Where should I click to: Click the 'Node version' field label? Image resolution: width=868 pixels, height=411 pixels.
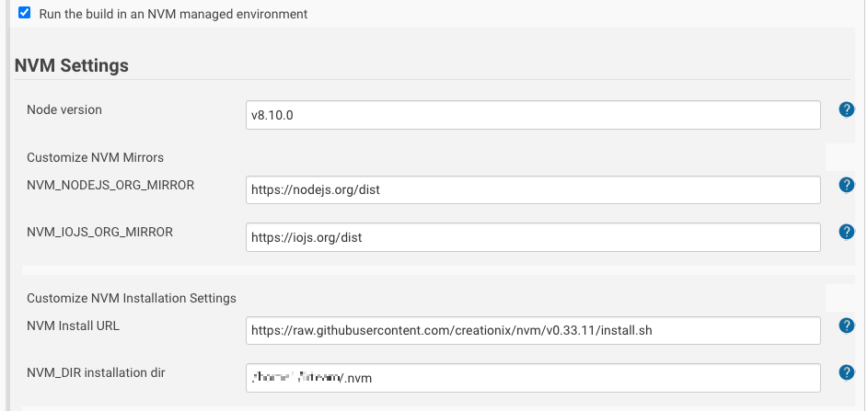[x=64, y=109]
